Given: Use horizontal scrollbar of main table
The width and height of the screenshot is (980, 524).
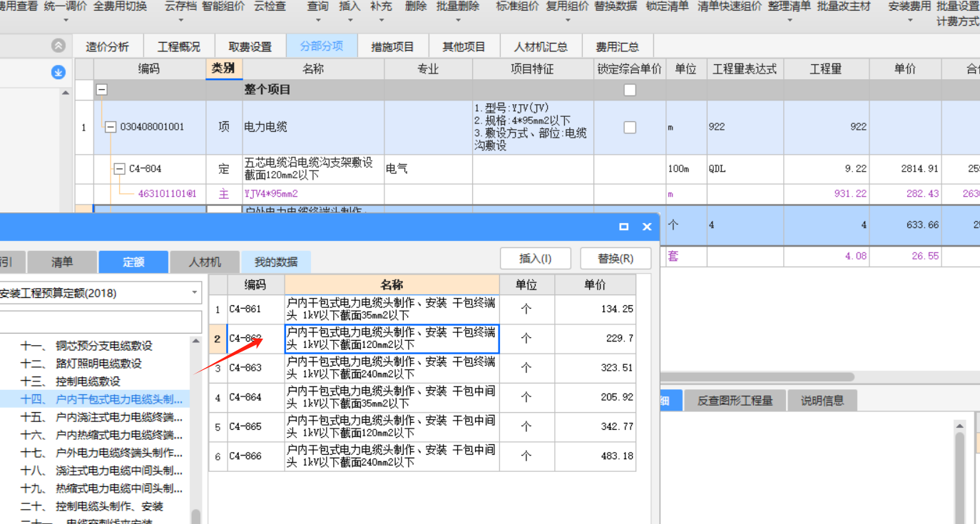Looking at the screenshot, I should coord(757,376).
